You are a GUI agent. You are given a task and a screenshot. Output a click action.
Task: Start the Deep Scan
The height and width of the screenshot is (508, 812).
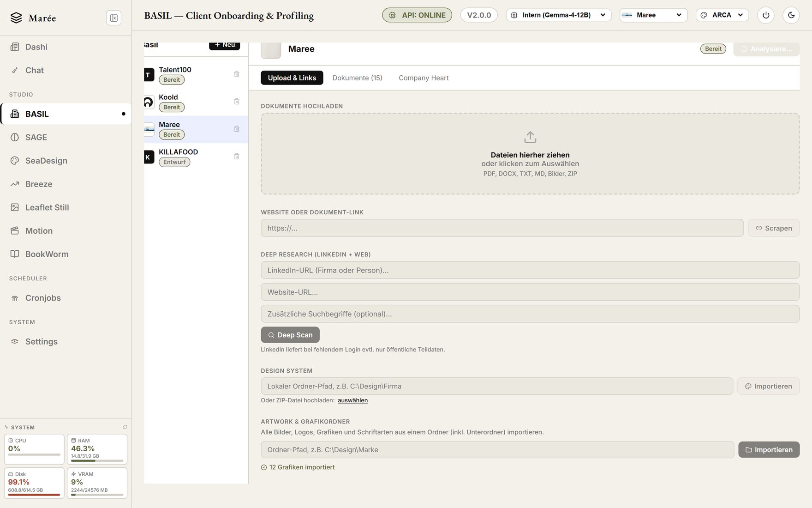click(x=290, y=335)
